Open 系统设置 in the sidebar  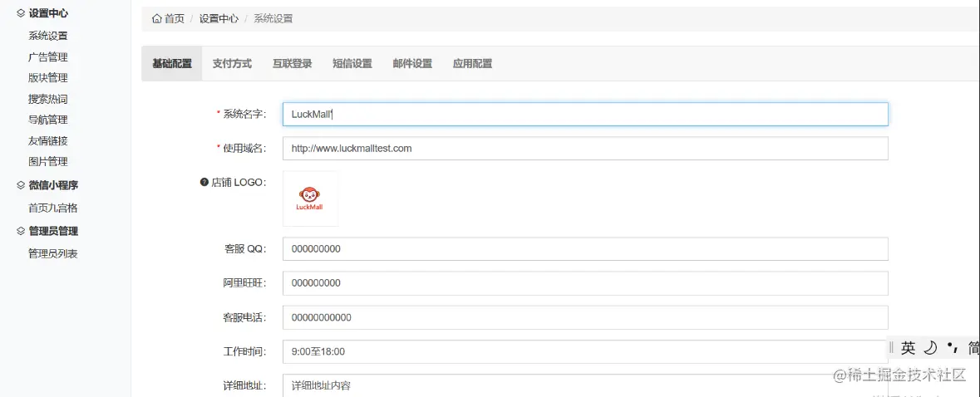pos(48,37)
